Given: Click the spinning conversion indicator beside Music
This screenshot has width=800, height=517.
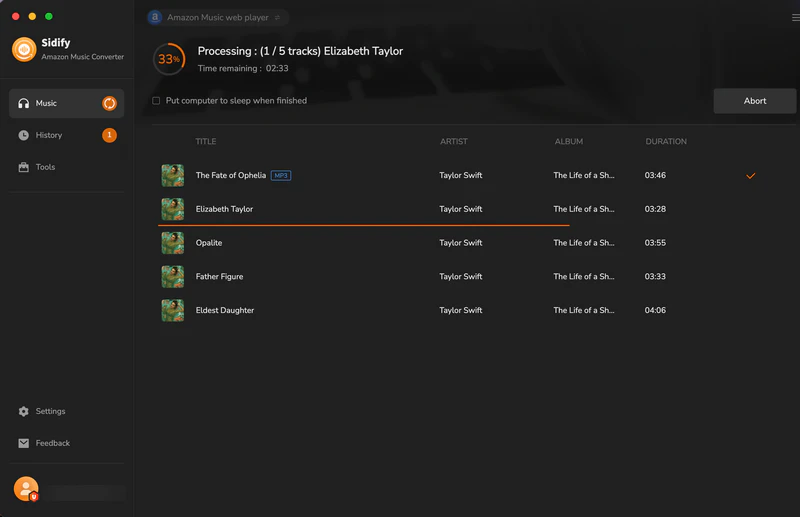Looking at the screenshot, I should 109,104.
